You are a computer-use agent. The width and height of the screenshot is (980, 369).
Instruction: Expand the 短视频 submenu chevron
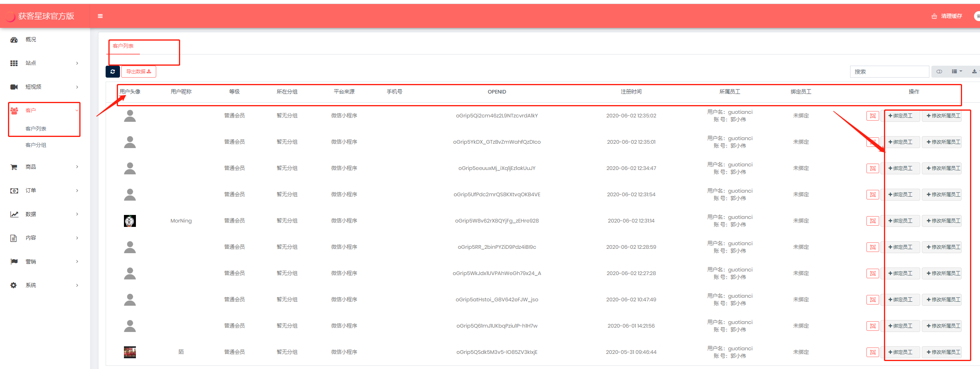[77, 87]
